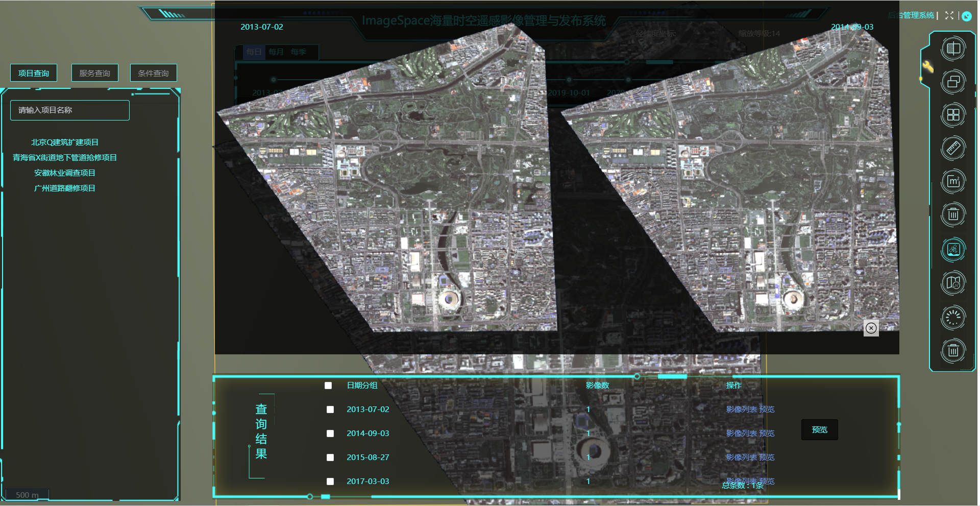980x506 pixels.
Task: Open the 安徽林业调查项目 project entry
Action: (65, 173)
